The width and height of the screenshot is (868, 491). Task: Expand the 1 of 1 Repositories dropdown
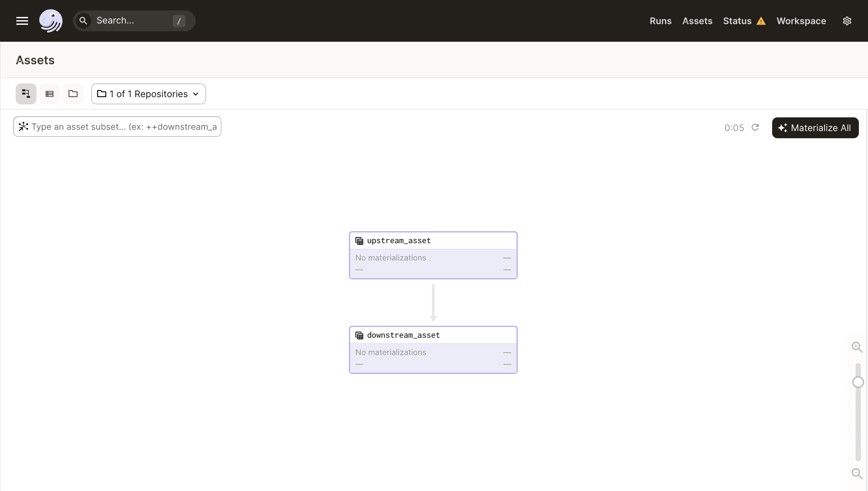(x=148, y=94)
